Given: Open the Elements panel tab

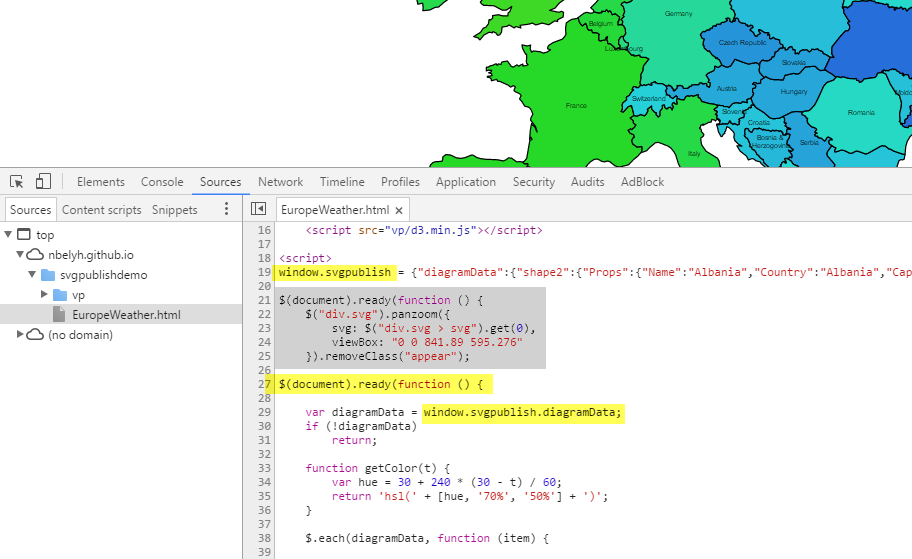Looking at the screenshot, I should [101, 182].
